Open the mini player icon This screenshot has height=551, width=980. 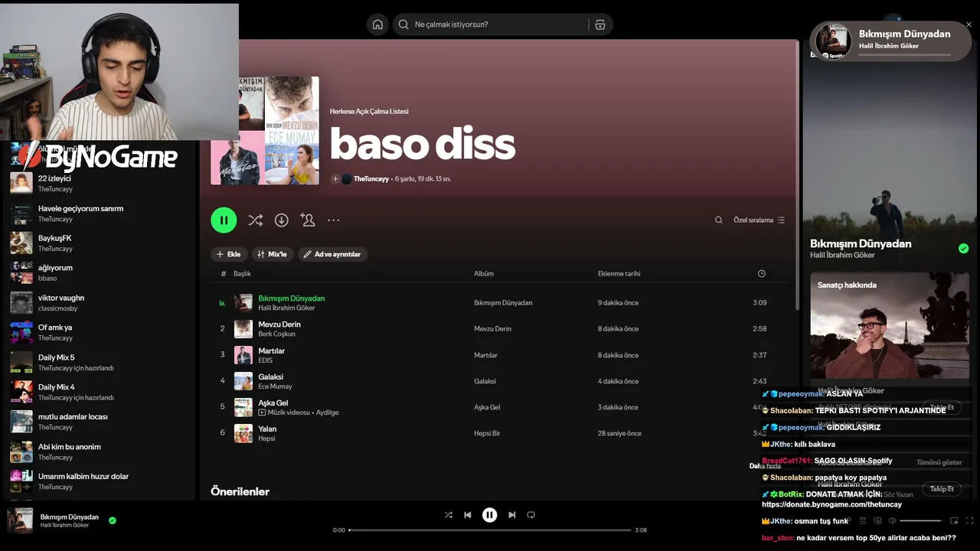click(954, 521)
